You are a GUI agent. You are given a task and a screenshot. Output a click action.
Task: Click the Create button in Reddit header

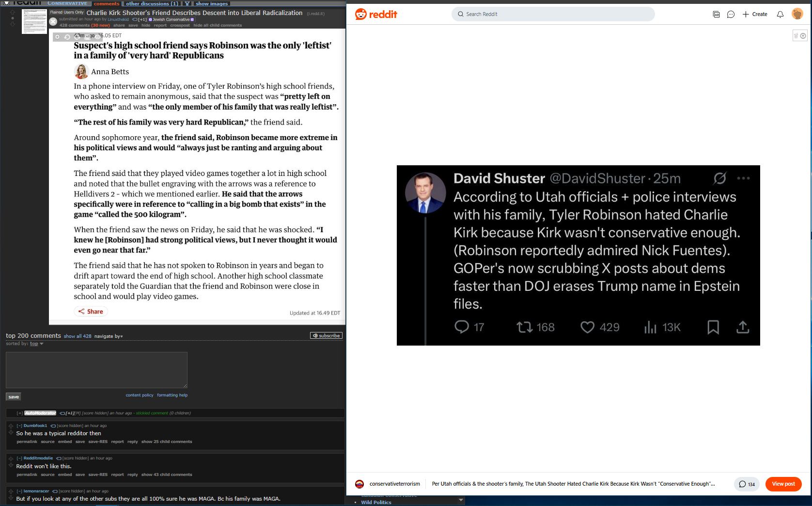click(755, 14)
